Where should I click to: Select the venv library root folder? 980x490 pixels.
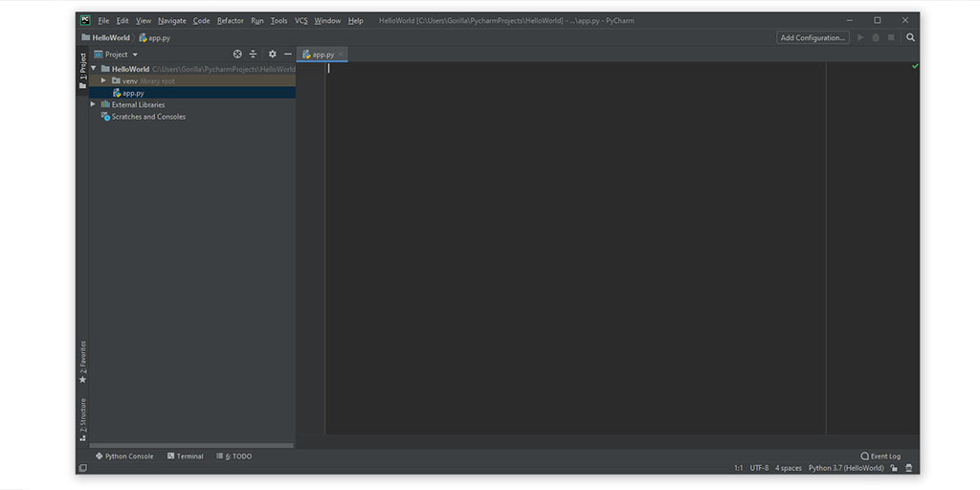192,80
